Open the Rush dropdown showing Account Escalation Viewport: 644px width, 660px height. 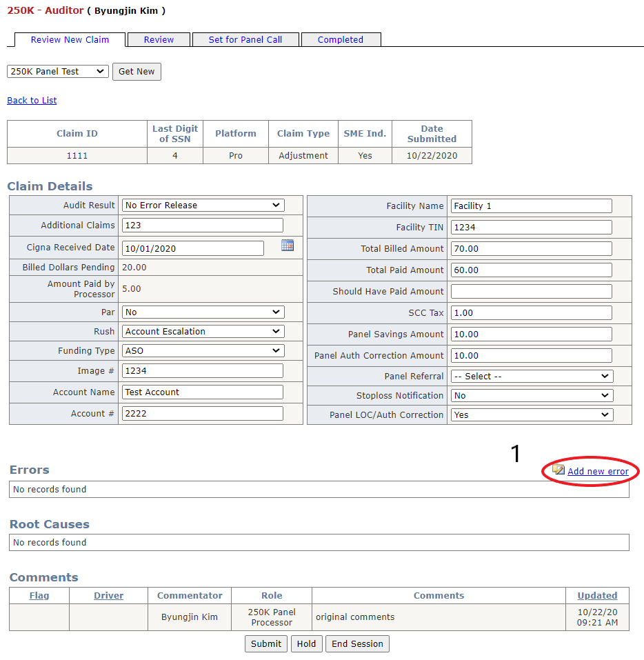[x=203, y=332]
